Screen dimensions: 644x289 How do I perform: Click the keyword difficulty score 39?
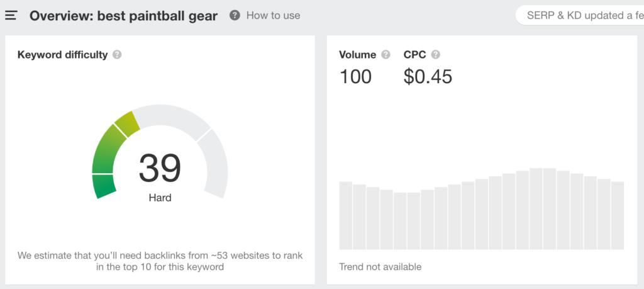(x=160, y=168)
